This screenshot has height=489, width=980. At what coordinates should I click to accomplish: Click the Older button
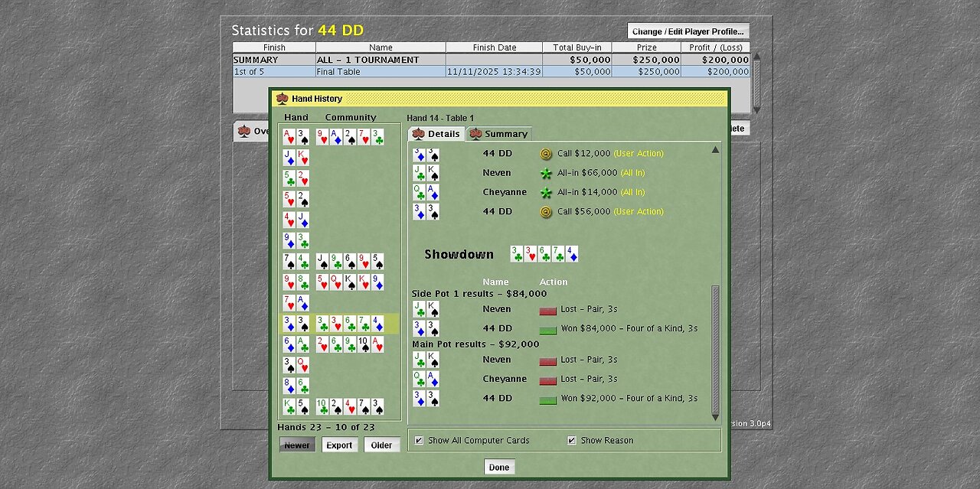click(x=381, y=445)
